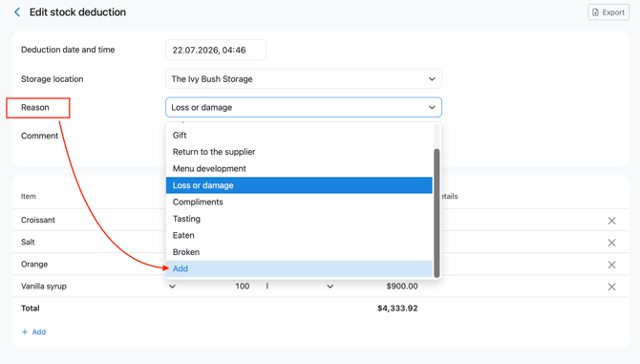Delete the Orange row
The width and height of the screenshot is (640, 364).
click(x=611, y=265)
